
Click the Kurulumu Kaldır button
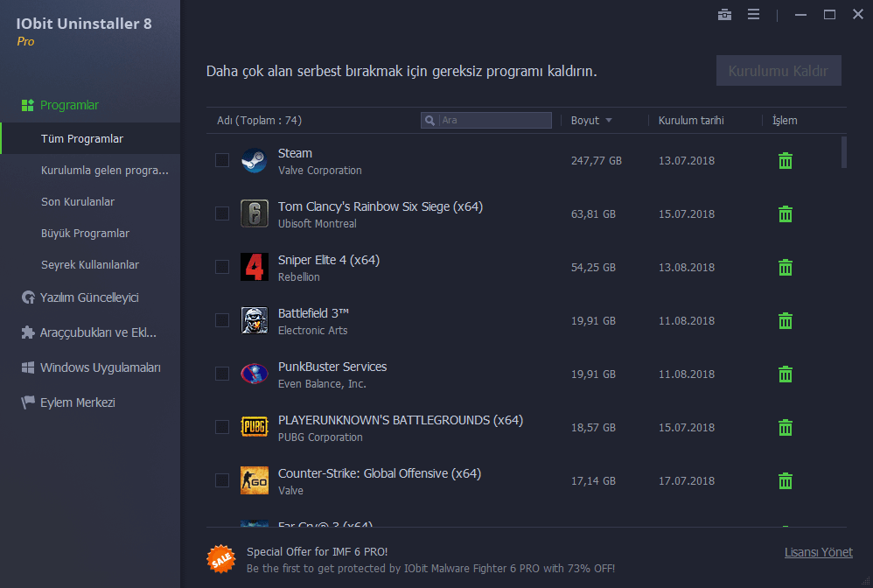[779, 71]
